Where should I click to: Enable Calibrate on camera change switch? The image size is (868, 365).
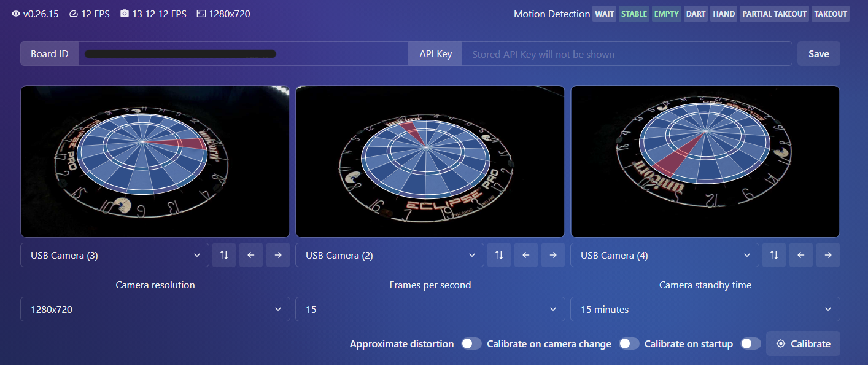629,343
